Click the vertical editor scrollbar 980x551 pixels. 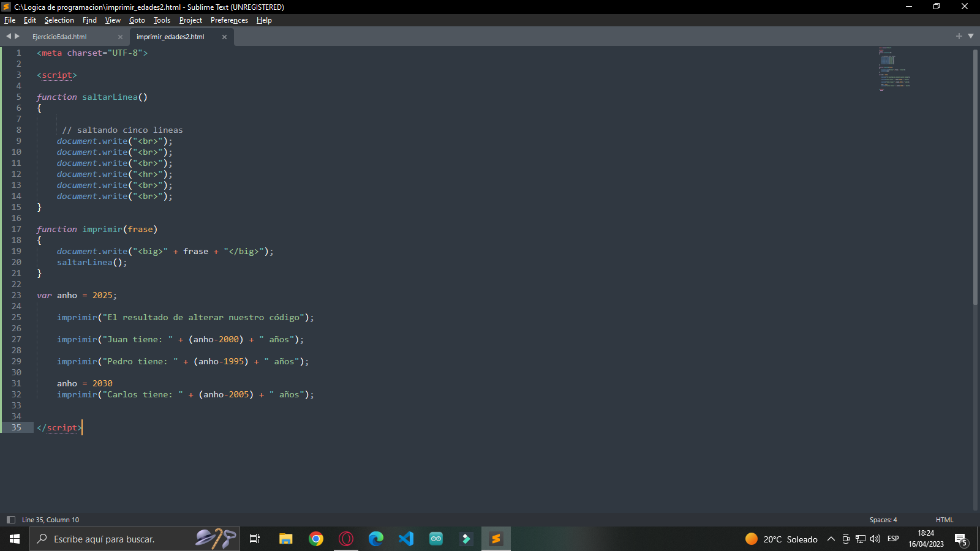[975, 176]
